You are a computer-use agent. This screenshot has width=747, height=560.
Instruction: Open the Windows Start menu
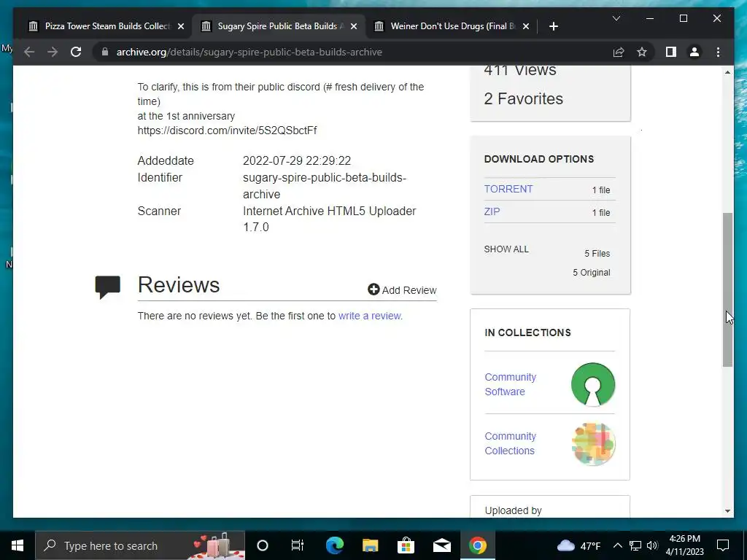coord(18,545)
